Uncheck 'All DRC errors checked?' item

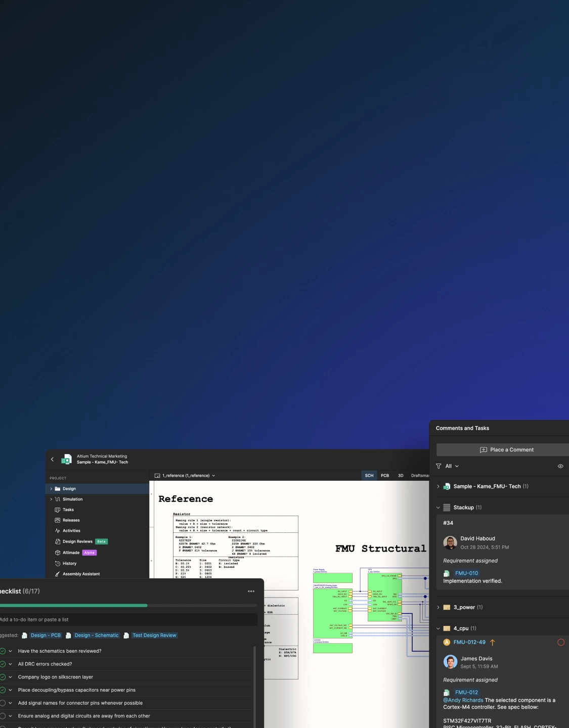(x=3, y=664)
